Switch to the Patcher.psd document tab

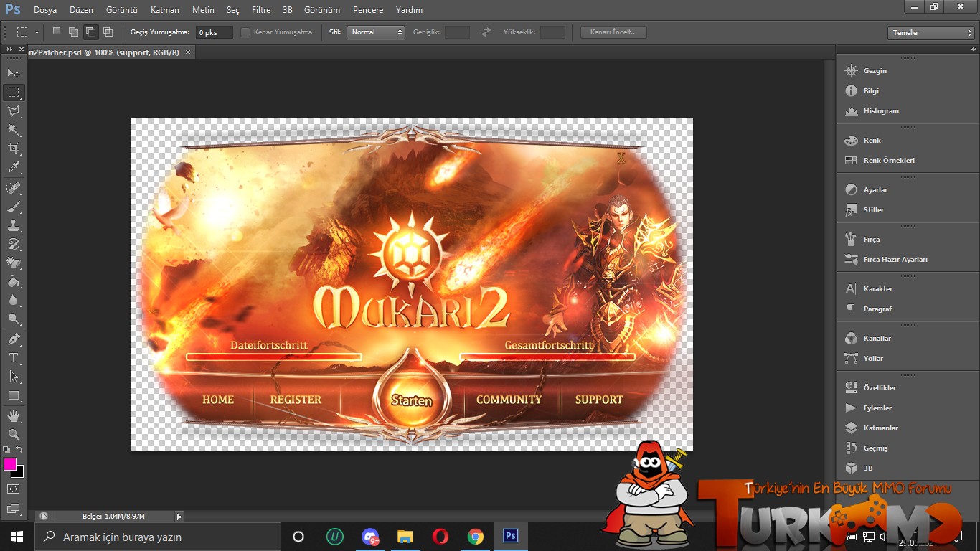[103, 52]
